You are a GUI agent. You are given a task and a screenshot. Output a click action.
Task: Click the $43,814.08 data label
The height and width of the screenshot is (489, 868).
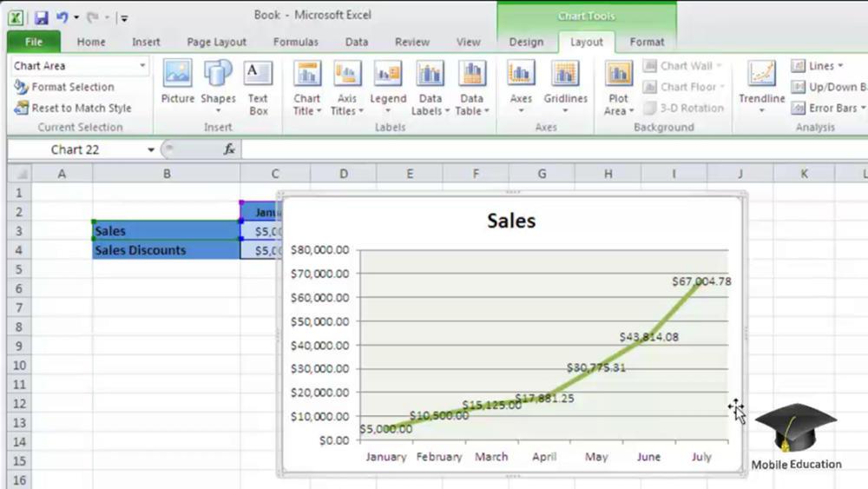pyautogui.click(x=648, y=337)
